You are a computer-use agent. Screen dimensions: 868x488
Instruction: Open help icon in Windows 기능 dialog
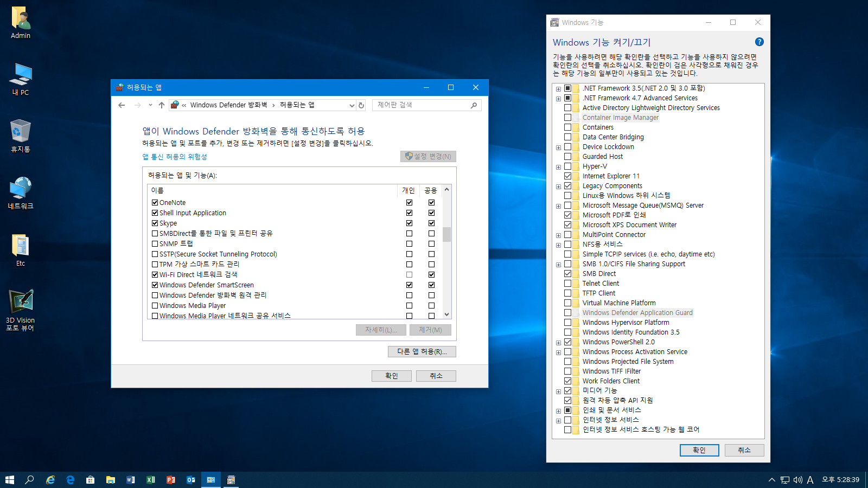point(759,42)
